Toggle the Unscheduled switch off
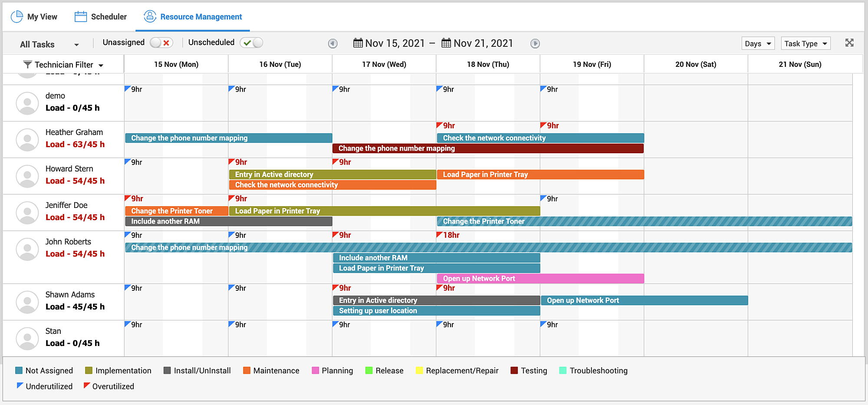This screenshot has height=405, width=868. coord(251,43)
